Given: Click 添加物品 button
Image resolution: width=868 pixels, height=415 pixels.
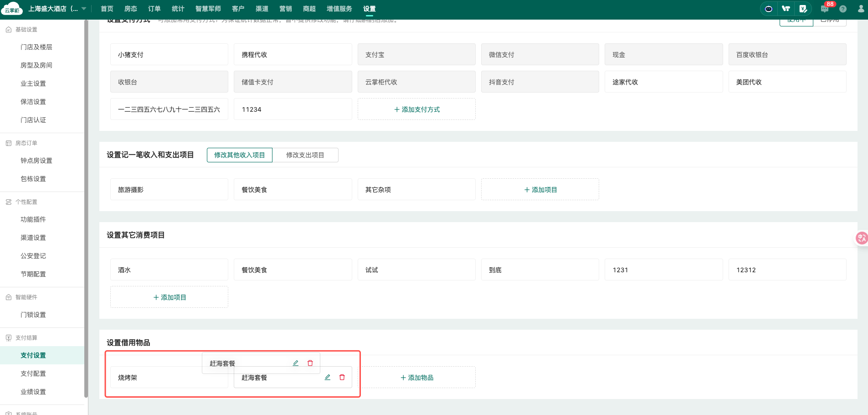Looking at the screenshot, I should click(416, 378).
